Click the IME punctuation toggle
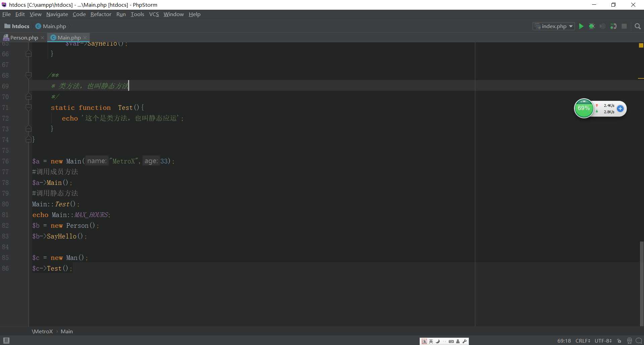Viewport: 644px width, 345px height. click(x=445, y=341)
